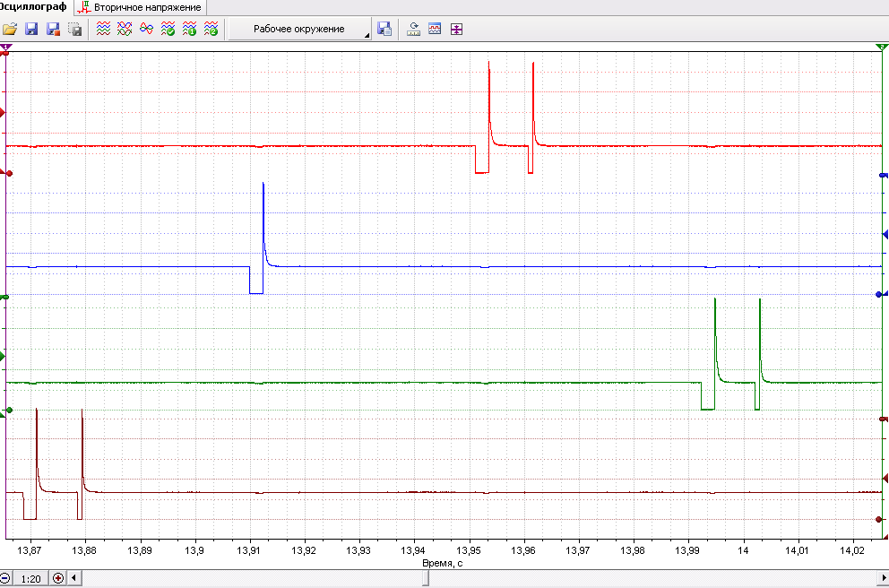Click the red channel round zero marker
The height and width of the screenshot is (588, 889).
tap(8, 174)
